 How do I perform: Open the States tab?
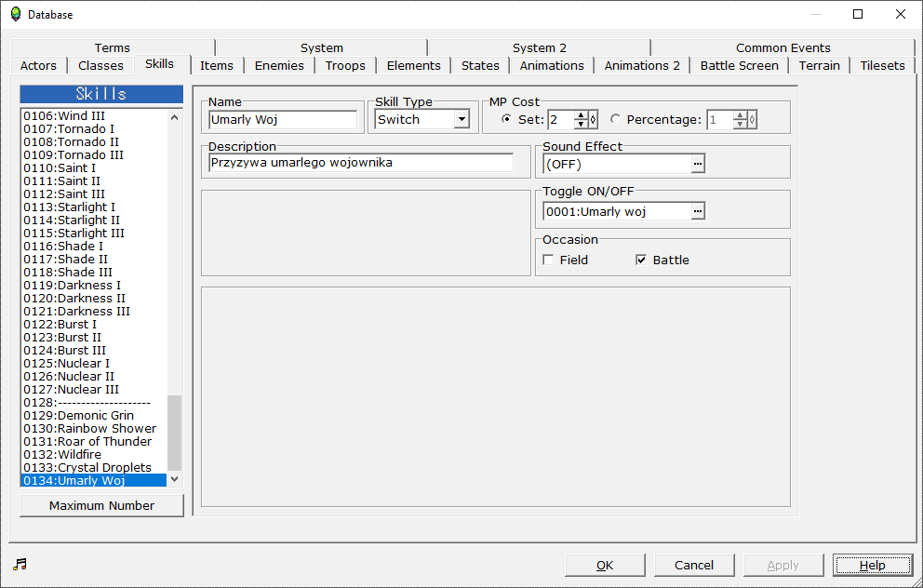(480, 65)
